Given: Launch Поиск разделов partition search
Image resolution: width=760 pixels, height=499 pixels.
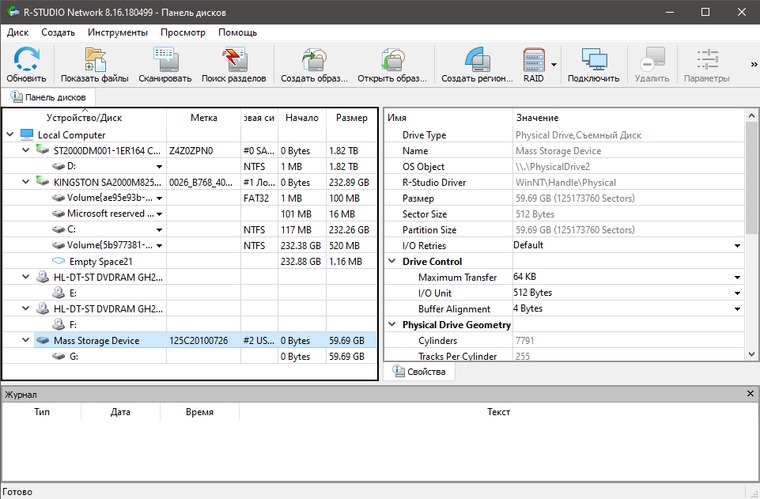Looking at the screenshot, I should click(234, 64).
